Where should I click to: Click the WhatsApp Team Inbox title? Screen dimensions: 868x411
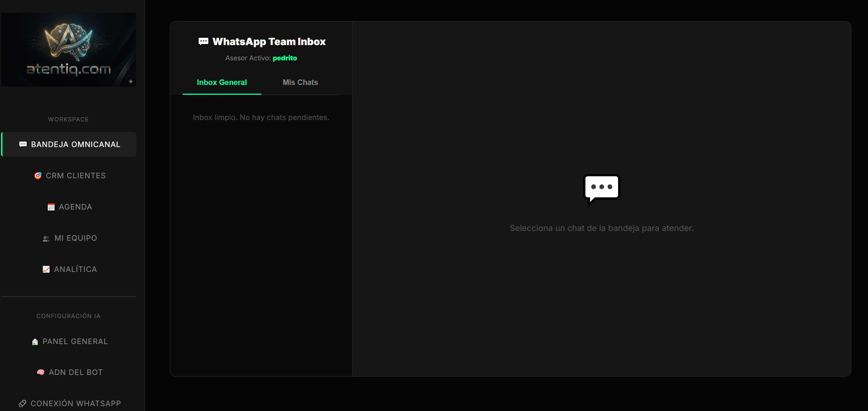pos(269,42)
